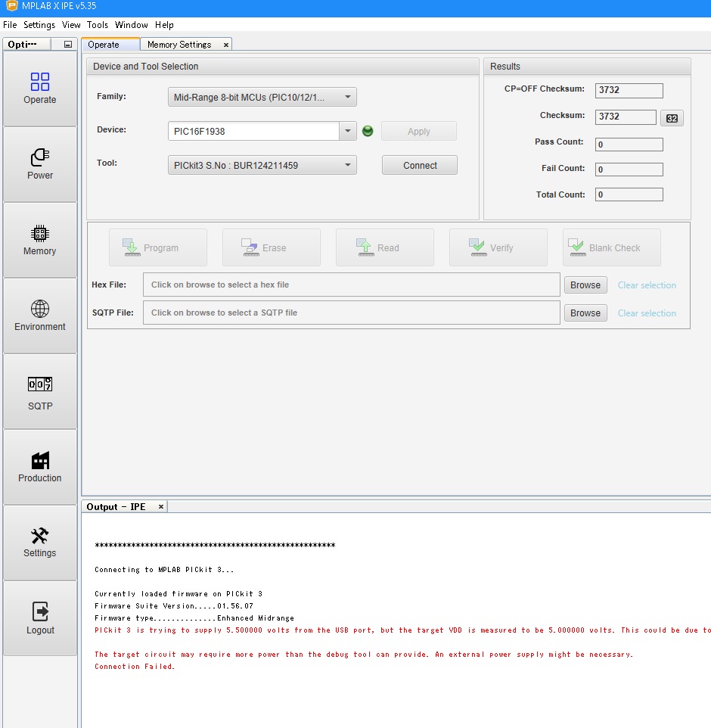The width and height of the screenshot is (711, 728).
Task: Open the Window menu
Action: click(132, 25)
